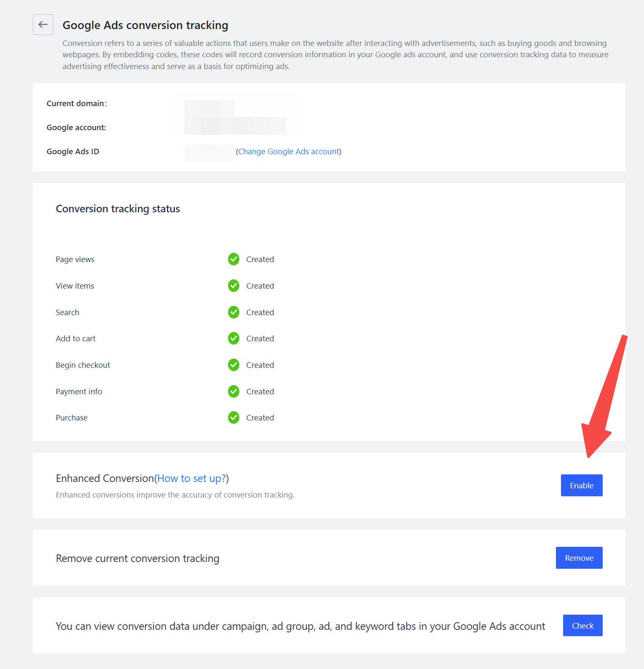Enable Enhanced Conversion

582,485
